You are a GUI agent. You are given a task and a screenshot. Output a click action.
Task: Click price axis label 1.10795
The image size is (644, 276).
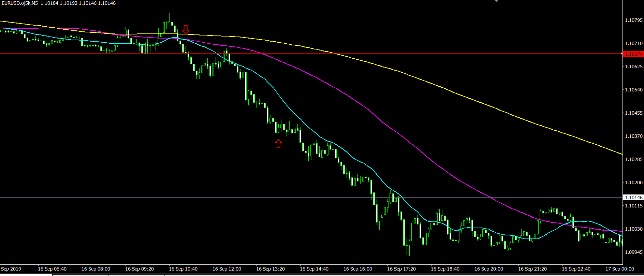(633, 20)
